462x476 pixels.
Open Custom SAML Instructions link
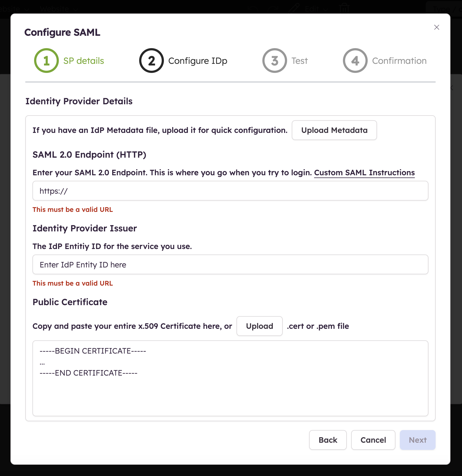(364, 173)
